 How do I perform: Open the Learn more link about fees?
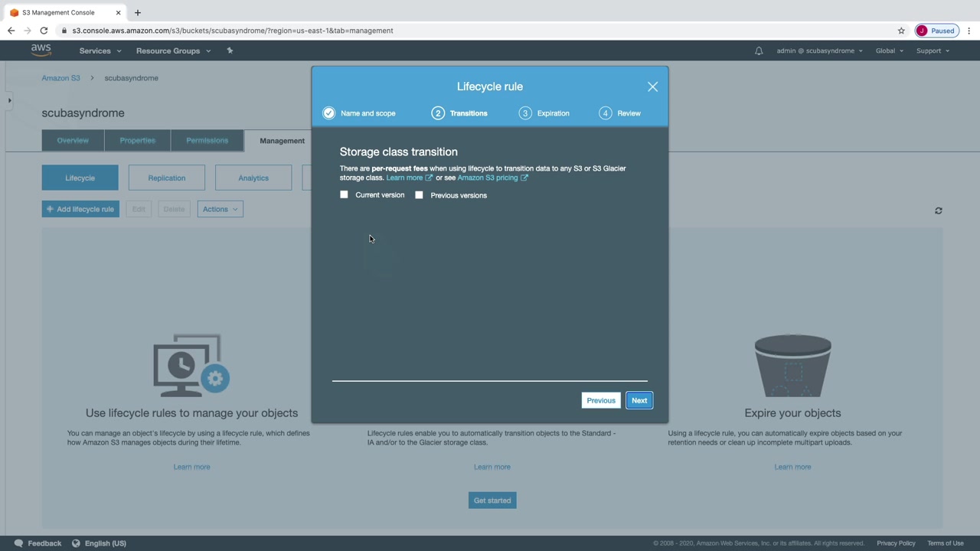(x=409, y=178)
